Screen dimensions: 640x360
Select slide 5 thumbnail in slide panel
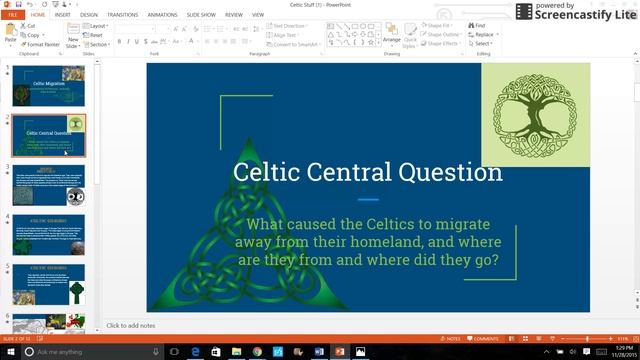click(x=49, y=284)
